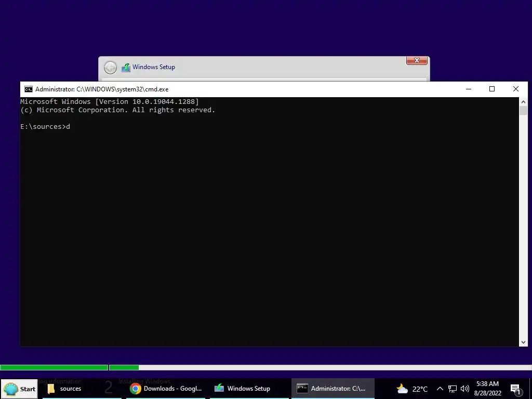Close the Windows Setup dialog with red X

click(x=417, y=60)
